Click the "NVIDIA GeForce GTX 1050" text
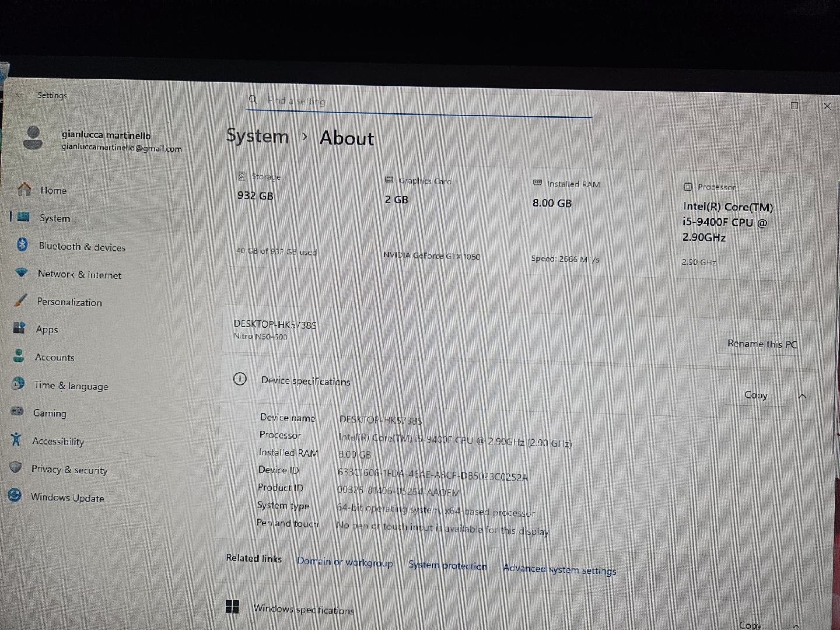840x630 pixels. (x=432, y=256)
